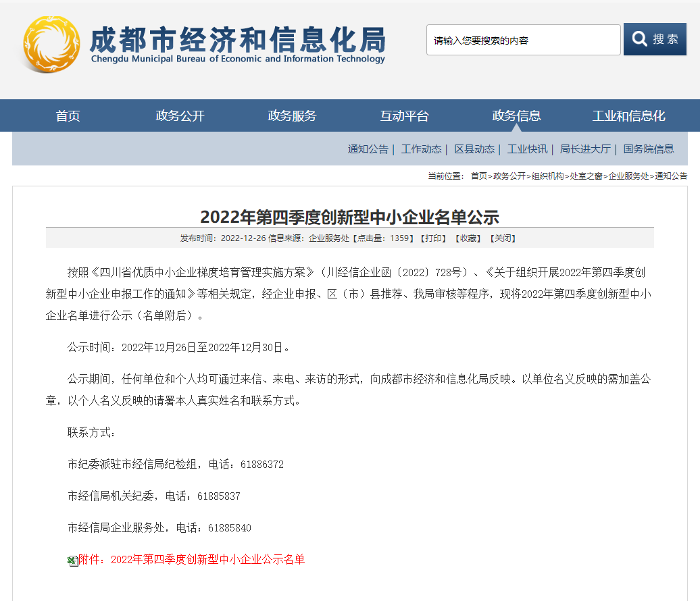Select 通知公告 in the sub-navigation
Viewport: 700px width, 601px height.
point(368,149)
